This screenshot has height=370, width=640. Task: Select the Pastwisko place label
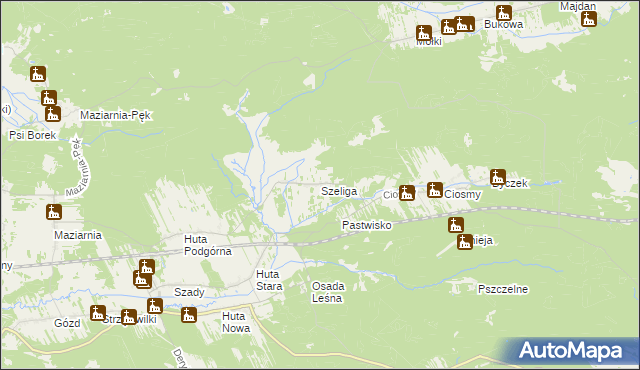(367, 225)
